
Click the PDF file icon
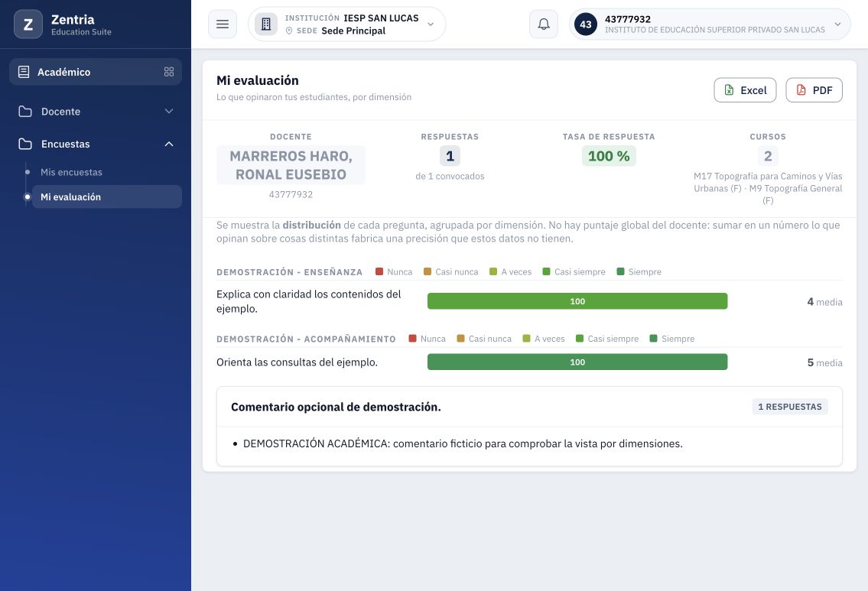(x=801, y=90)
